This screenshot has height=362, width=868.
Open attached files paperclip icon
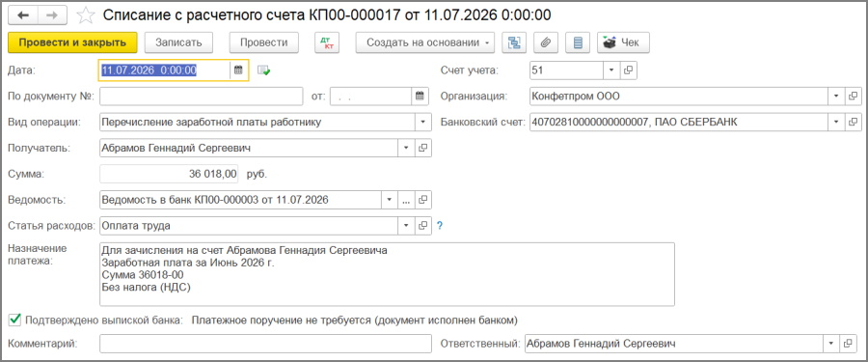(546, 42)
